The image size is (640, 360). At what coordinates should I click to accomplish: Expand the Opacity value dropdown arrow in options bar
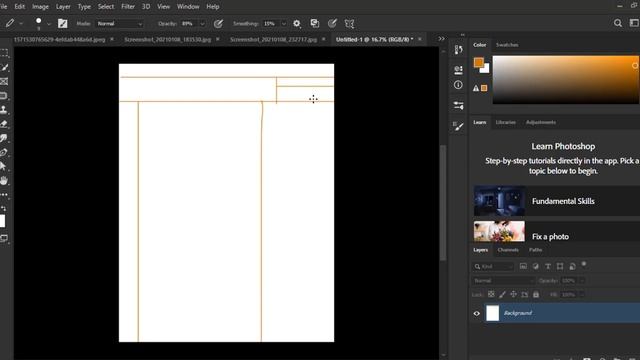pos(202,24)
